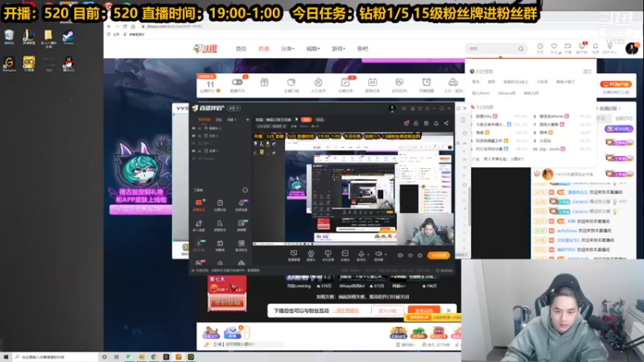The height and width of the screenshot is (362, 644).
Task: Expand the toolbox round expander button
Action: coord(245,190)
